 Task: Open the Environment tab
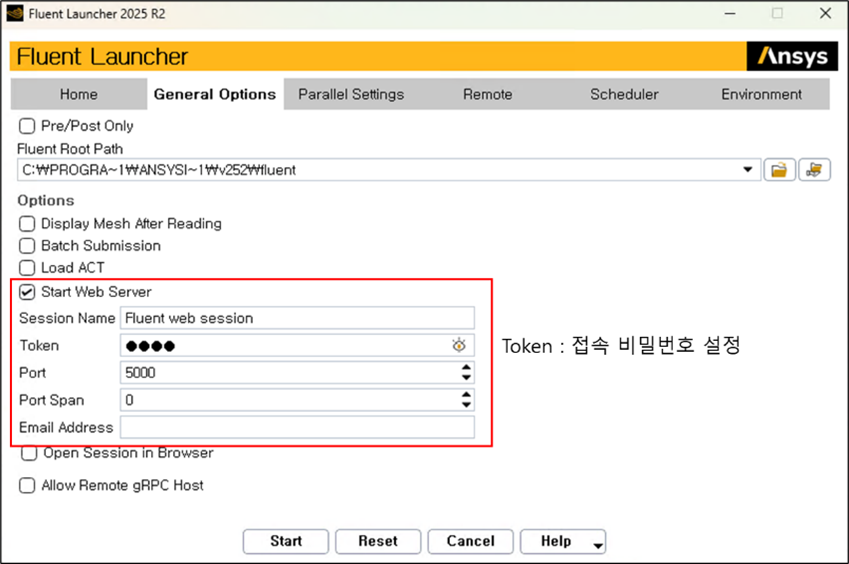click(x=761, y=94)
